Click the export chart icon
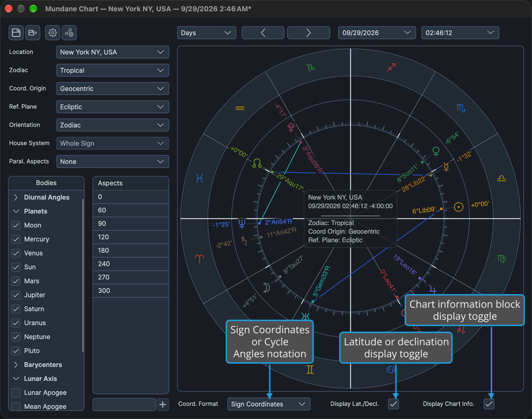This screenshot has width=532, height=419. (x=33, y=33)
